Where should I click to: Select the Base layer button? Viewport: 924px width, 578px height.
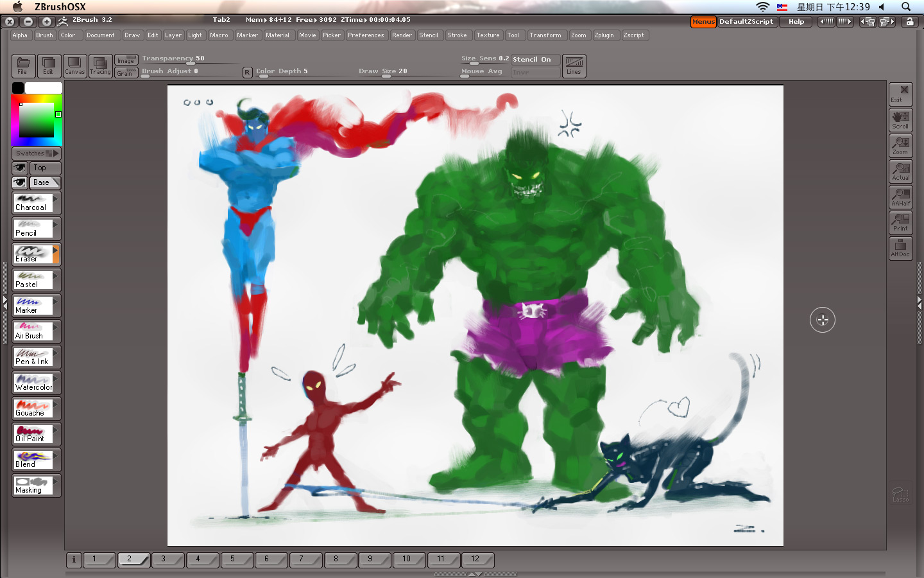coord(44,182)
